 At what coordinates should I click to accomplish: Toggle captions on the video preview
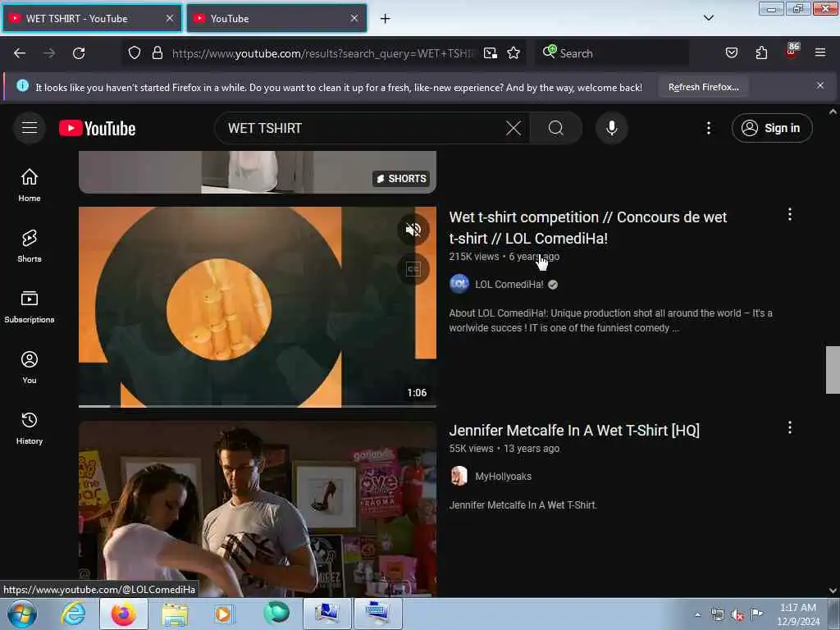point(413,269)
